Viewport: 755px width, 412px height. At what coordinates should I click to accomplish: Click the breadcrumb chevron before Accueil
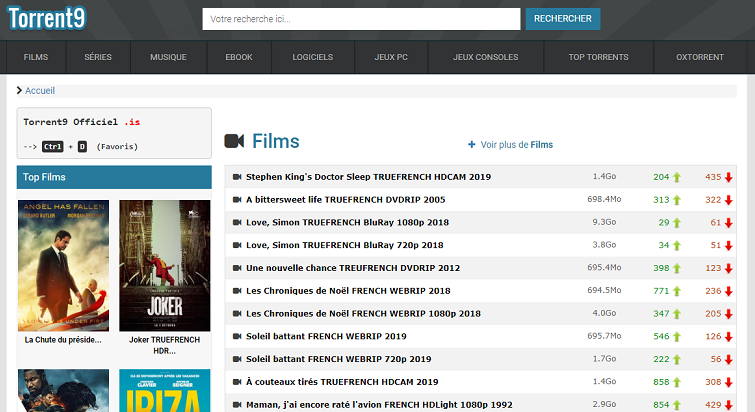19,90
